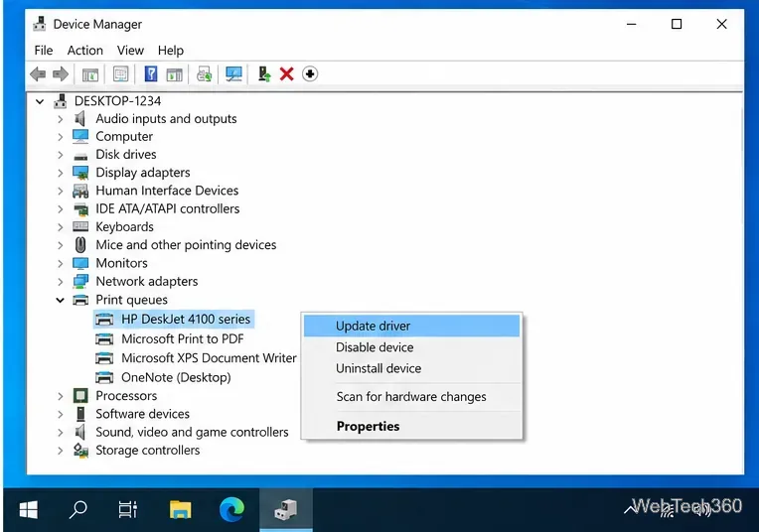This screenshot has width=759, height=532.
Task: Click the Network adapters icon
Action: [x=80, y=281]
